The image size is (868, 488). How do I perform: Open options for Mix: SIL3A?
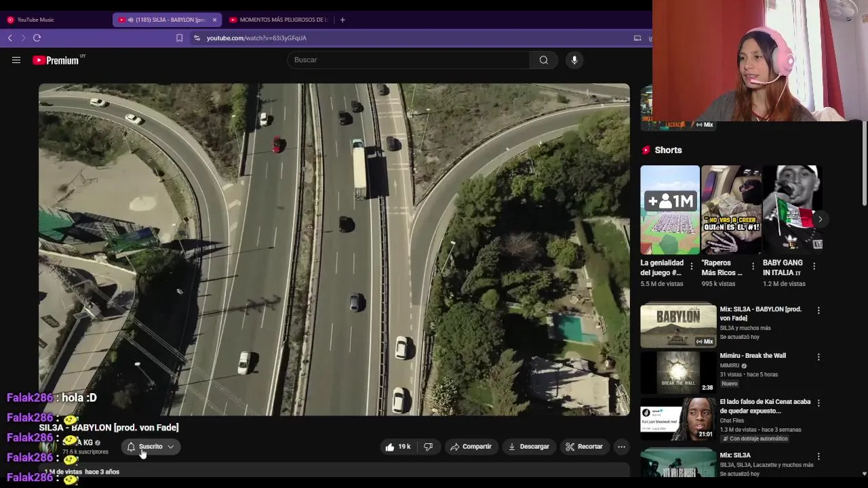point(818,456)
